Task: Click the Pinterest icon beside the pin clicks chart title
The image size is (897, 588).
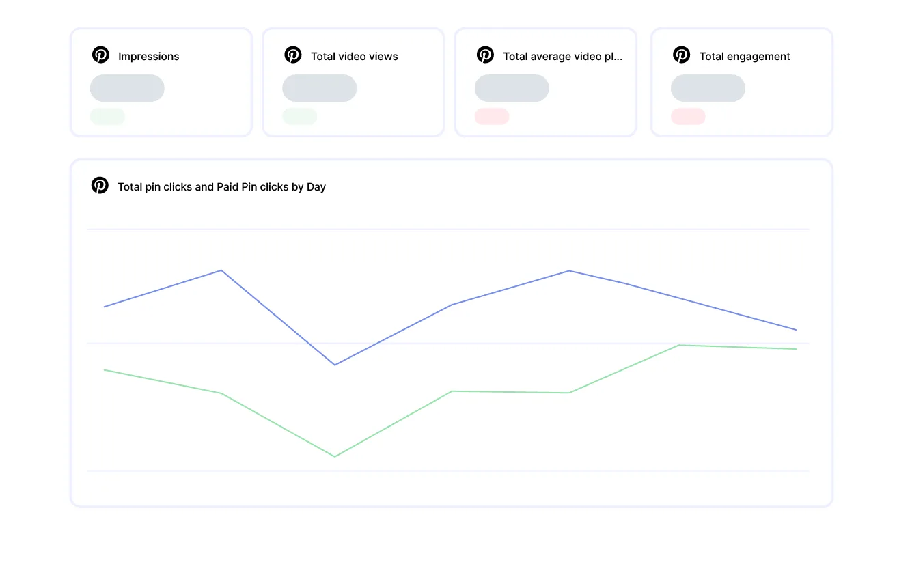Action: click(x=100, y=186)
